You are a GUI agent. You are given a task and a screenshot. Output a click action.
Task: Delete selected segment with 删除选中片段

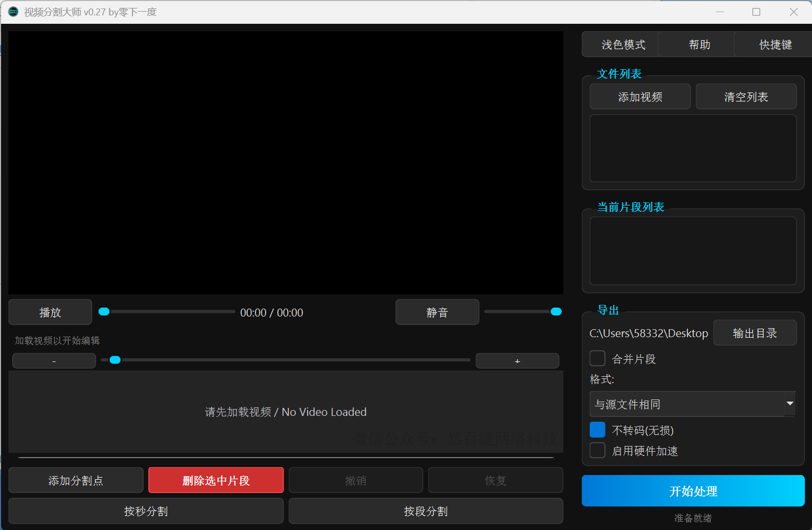215,480
